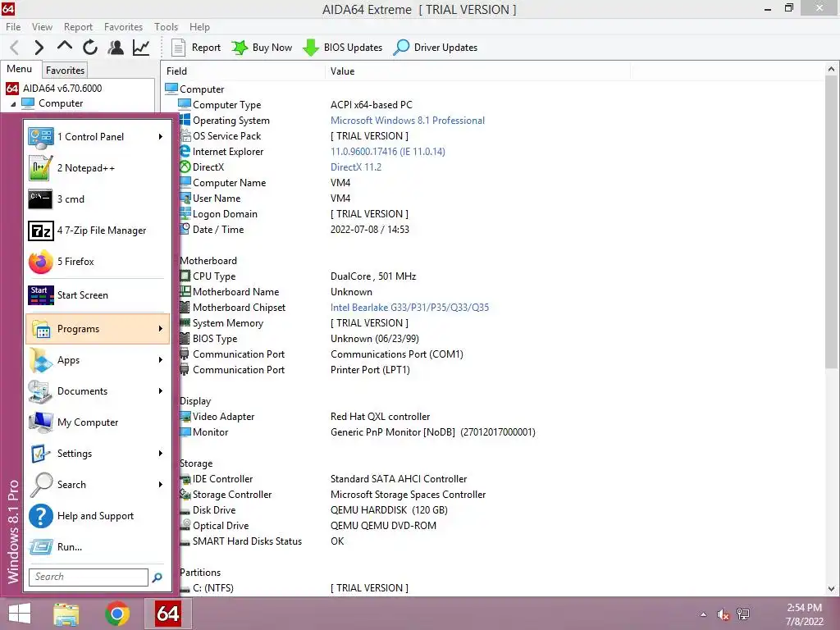840x630 pixels.
Task: Open the File menu
Action: point(13,27)
